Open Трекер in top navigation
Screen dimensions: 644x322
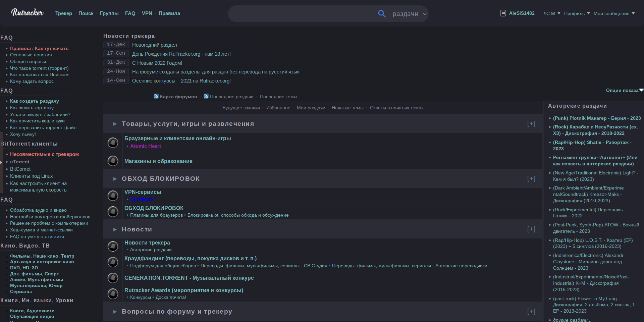[x=64, y=13]
